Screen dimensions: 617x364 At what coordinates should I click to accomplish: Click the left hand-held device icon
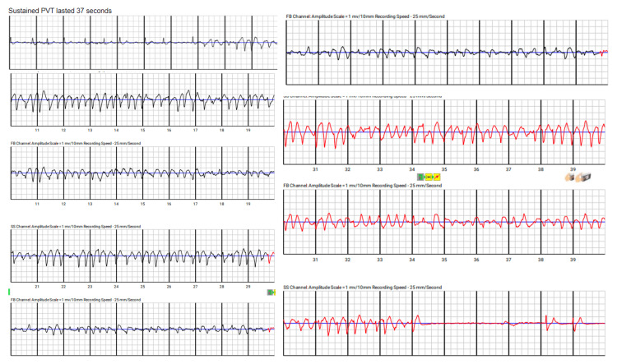pyautogui.click(x=569, y=177)
